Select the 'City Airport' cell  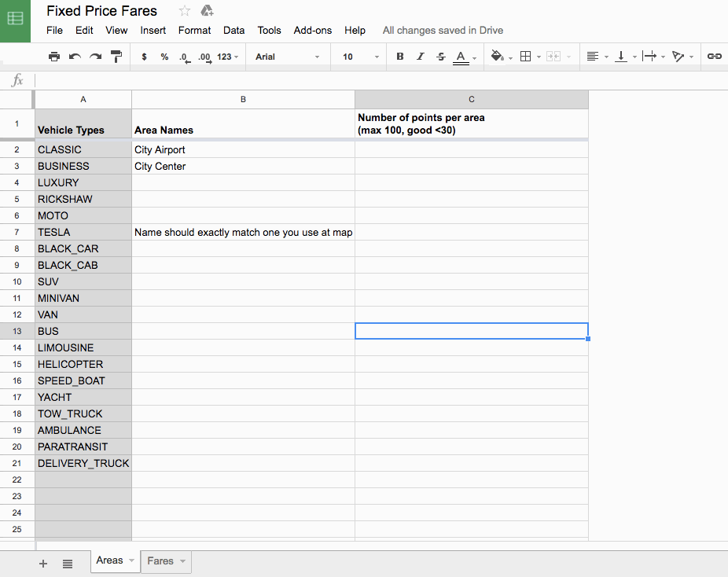coord(243,149)
